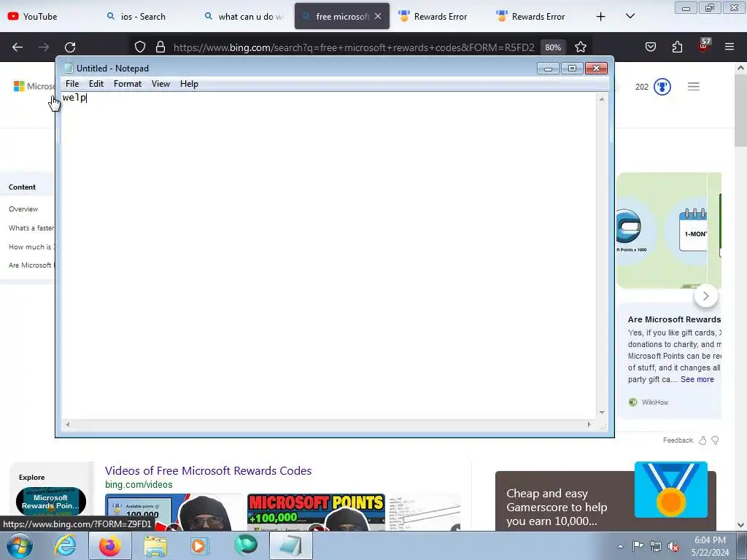
Task: Open Firefox application hamburger menu
Action: point(729,47)
